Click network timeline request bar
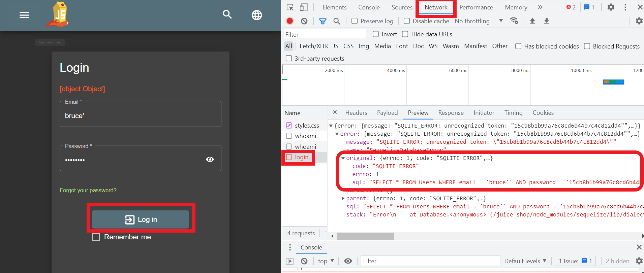Viewport: 644px width, 273px height. pos(613,82)
